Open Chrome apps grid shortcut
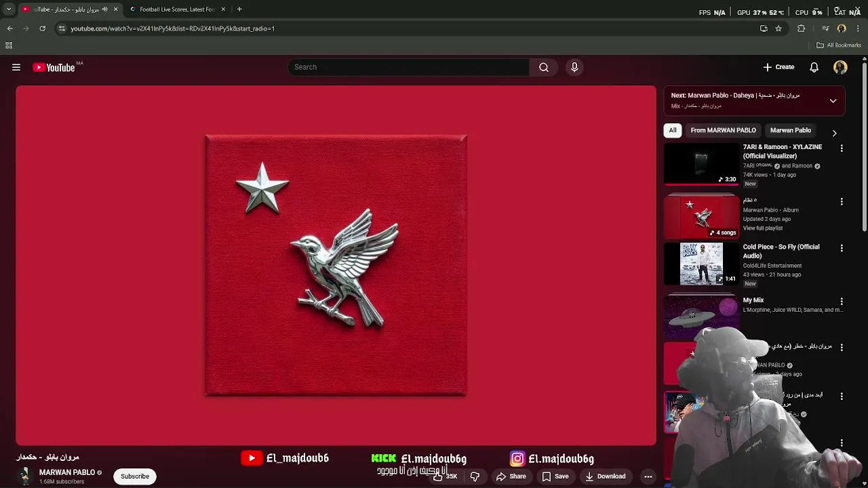Viewport: 868px width, 488px height. click(9, 45)
